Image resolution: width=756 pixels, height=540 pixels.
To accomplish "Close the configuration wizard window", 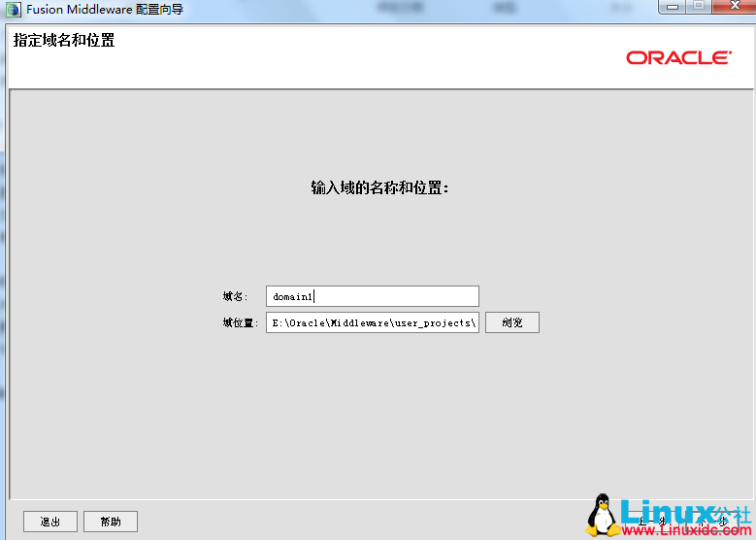I will click(x=735, y=7).
